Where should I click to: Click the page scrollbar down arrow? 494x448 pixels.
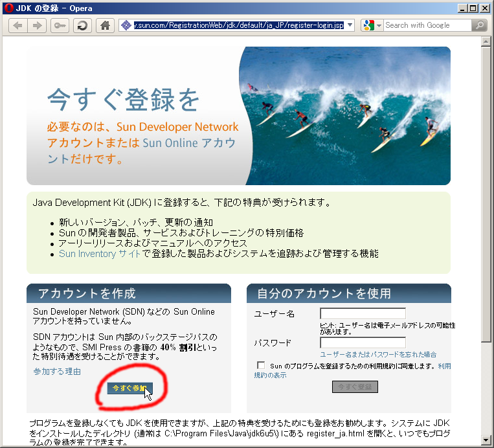click(486, 440)
